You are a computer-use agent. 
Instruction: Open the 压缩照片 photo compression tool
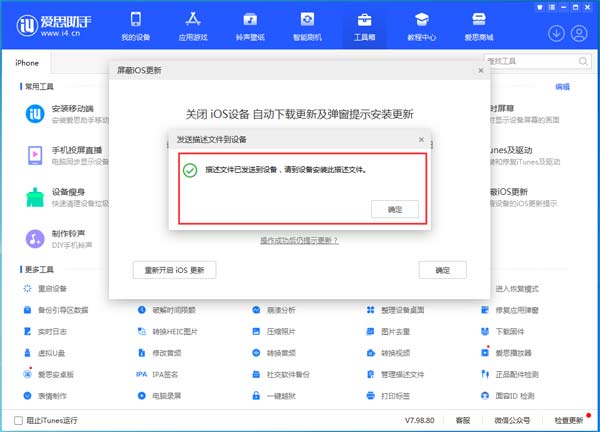point(274,331)
